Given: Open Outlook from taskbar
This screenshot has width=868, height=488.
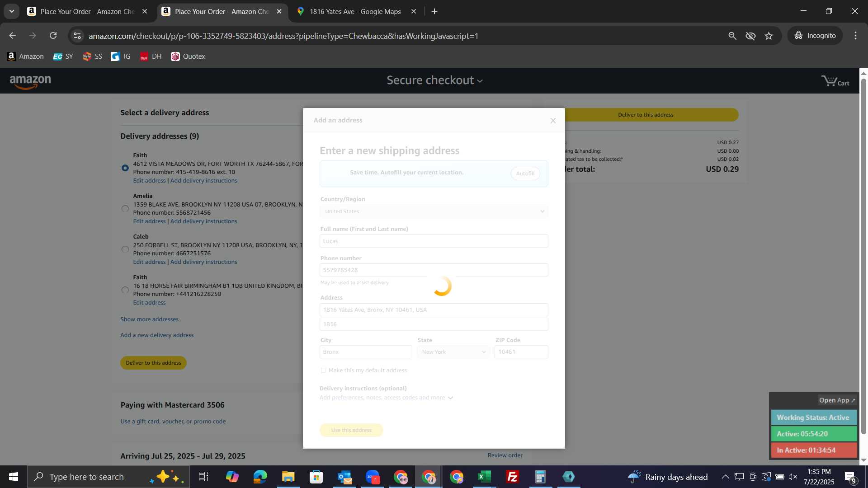Looking at the screenshot, I should click(344, 477).
